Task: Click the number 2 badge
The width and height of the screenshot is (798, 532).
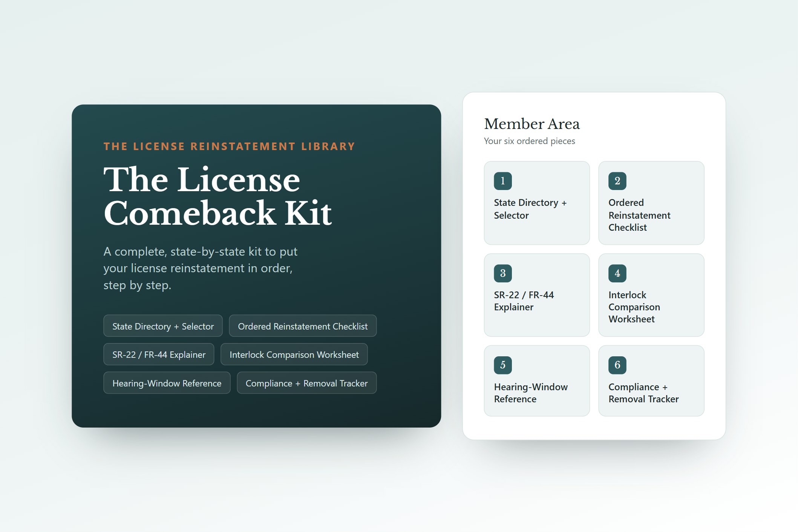Action: click(x=617, y=181)
